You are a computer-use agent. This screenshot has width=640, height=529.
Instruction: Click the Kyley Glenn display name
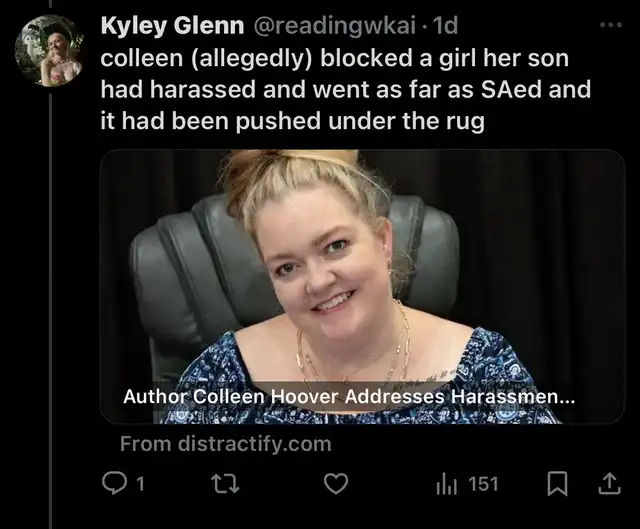[x=172, y=26]
